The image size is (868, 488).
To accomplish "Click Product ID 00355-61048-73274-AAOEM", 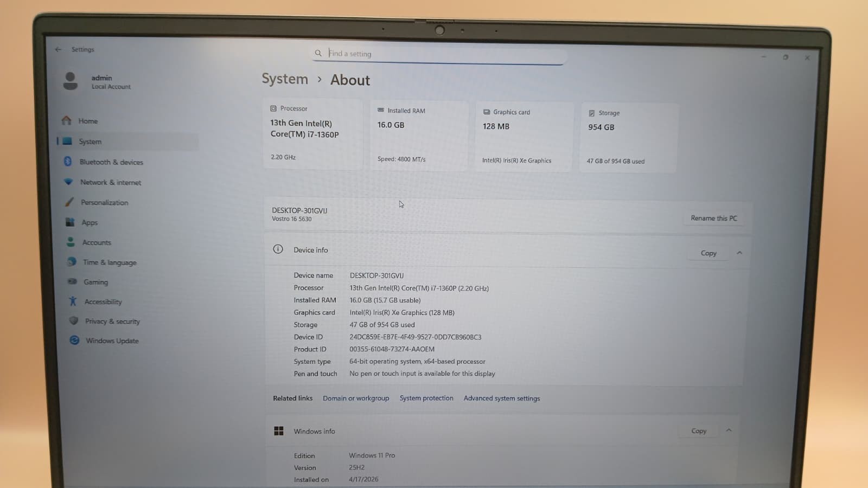I will tap(392, 349).
